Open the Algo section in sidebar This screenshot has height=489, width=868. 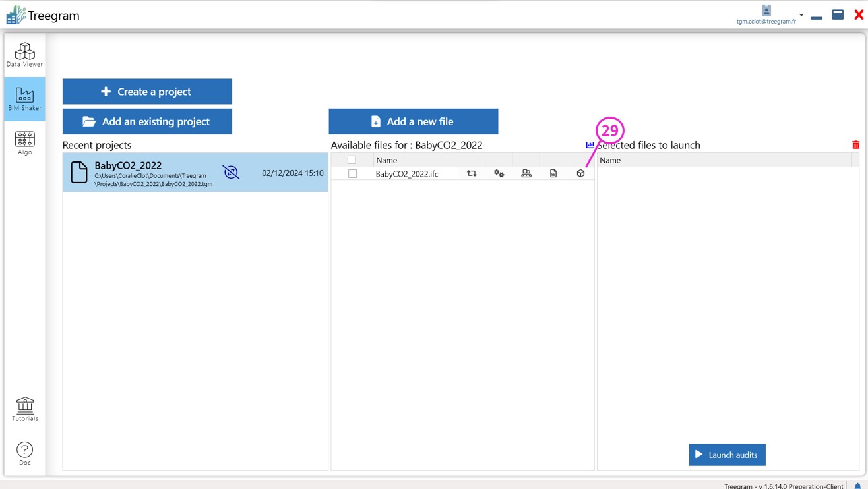point(24,143)
